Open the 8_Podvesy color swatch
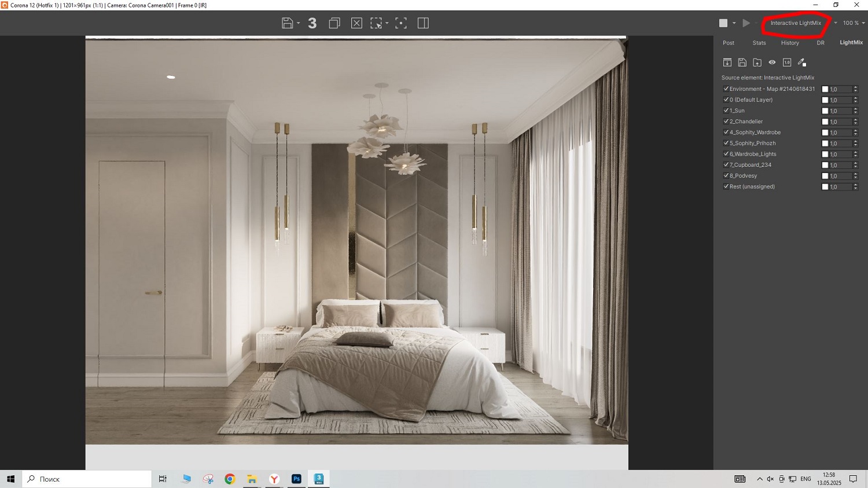Image resolution: width=868 pixels, height=488 pixels. click(x=825, y=176)
